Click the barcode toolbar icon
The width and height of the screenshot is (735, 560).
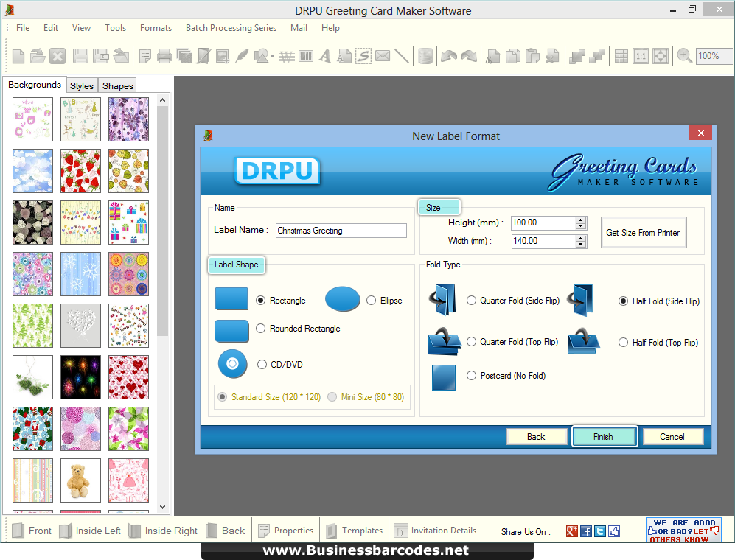(x=306, y=56)
